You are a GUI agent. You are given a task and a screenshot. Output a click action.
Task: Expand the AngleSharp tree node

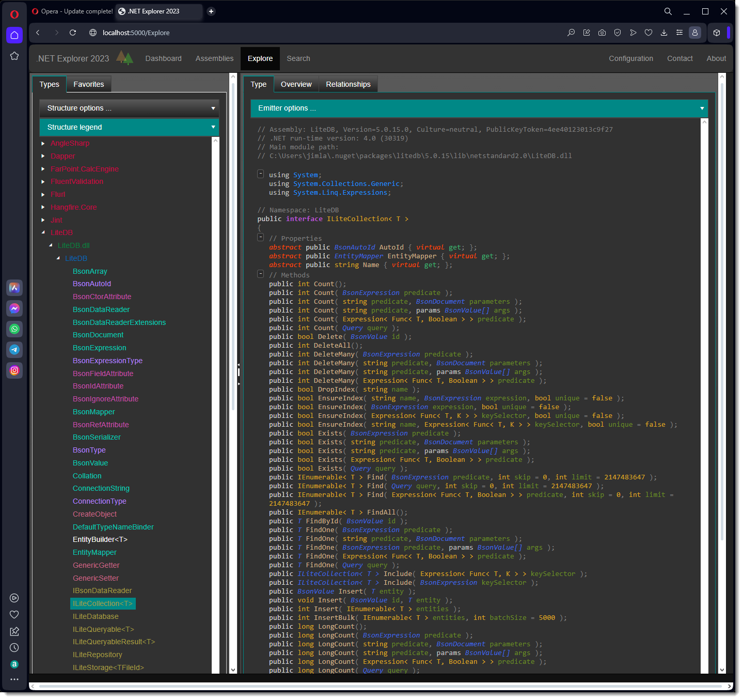(x=43, y=143)
